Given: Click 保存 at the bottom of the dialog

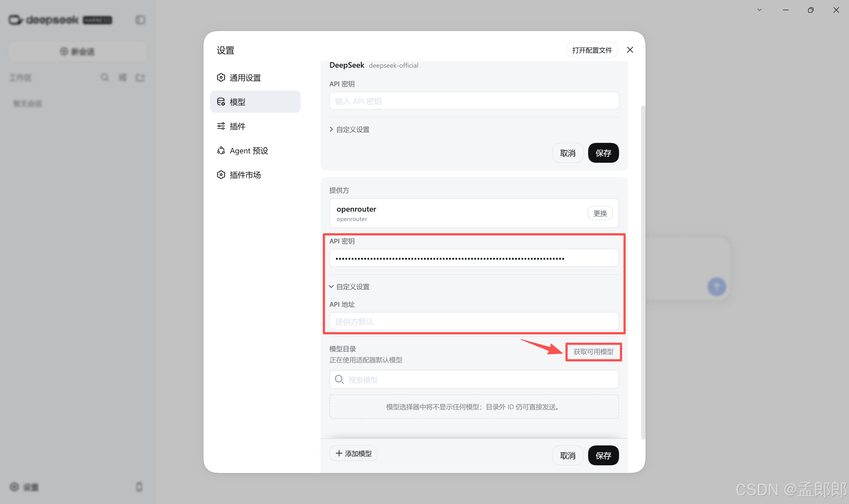Looking at the screenshot, I should pyautogui.click(x=603, y=455).
